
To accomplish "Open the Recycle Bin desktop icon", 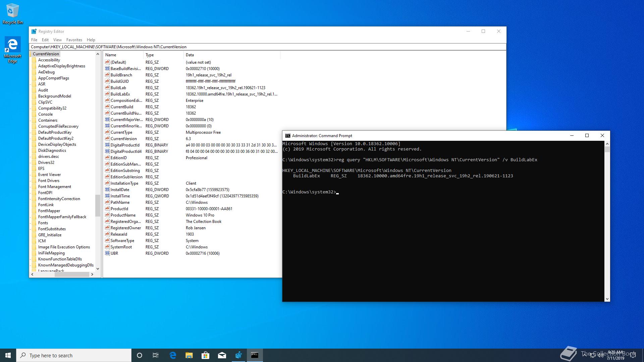I will coord(13,14).
